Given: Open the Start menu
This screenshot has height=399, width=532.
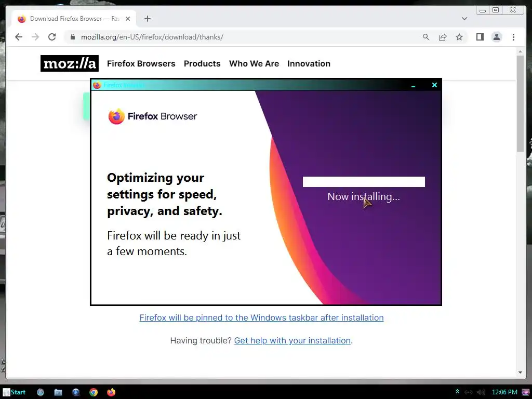Looking at the screenshot, I should pos(14,392).
